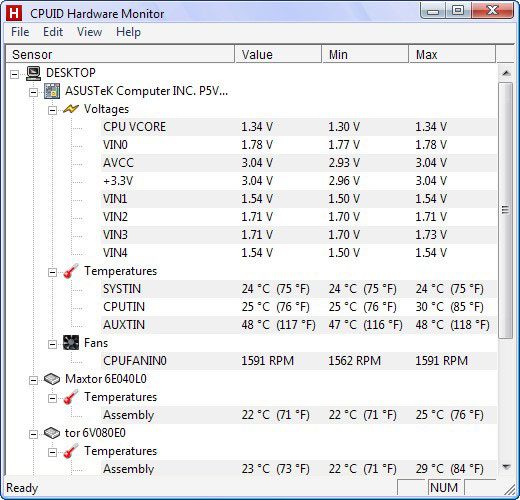Image resolution: width=520 pixels, height=500 pixels.
Task: Click the Value column header
Action: click(x=278, y=54)
